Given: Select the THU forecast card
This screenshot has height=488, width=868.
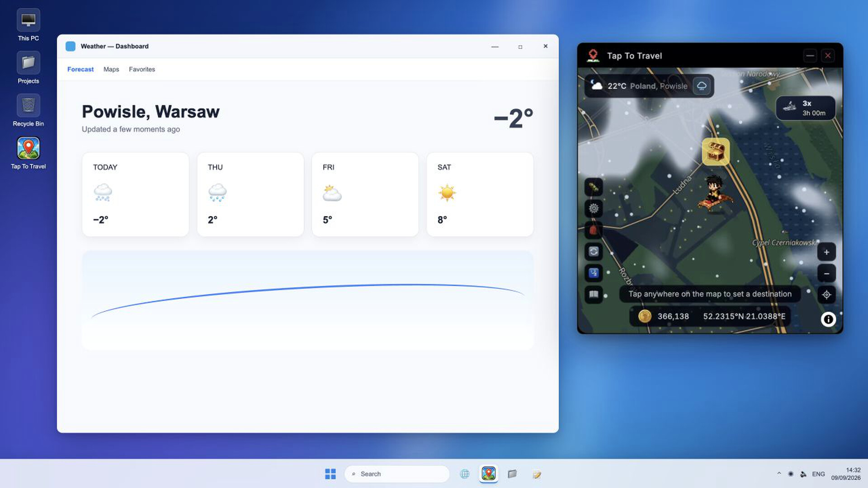Looking at the screenshot, I should (250, 194).
